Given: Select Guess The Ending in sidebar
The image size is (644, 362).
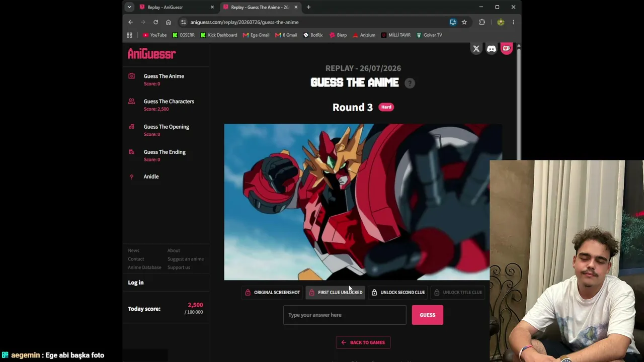Looking at the screenshot, I should click(165, 152).
